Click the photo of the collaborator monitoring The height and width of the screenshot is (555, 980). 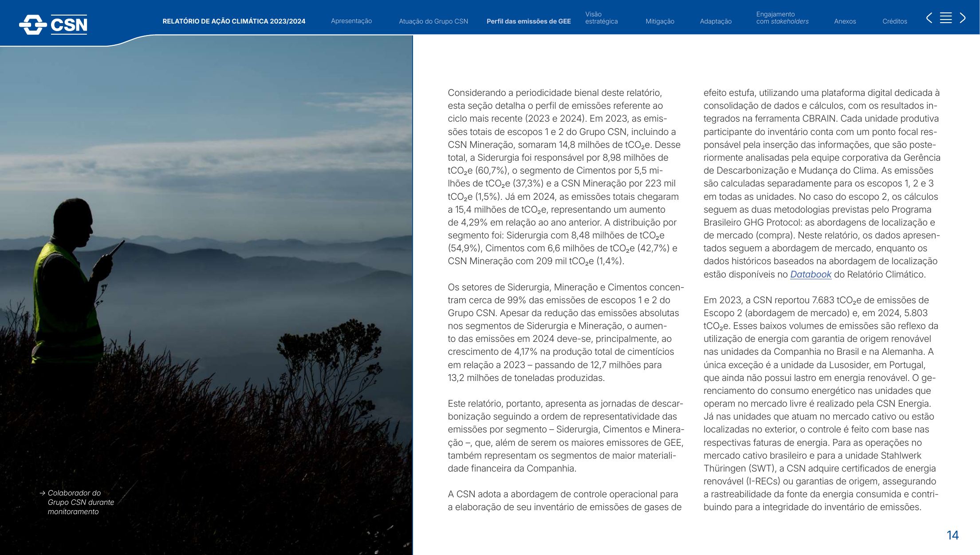click(x=206, y=295)
